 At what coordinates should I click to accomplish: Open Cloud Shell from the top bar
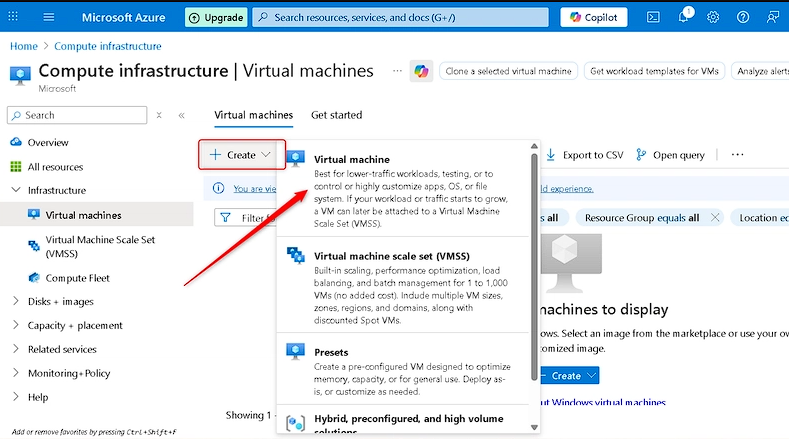[x=653, y=17]
